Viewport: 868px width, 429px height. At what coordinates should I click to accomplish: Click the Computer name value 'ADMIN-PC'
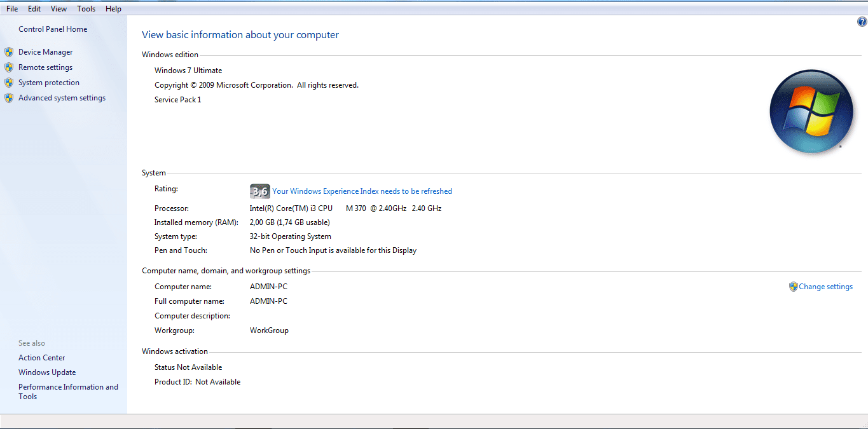pyautogui.click(x=268, y=287)
